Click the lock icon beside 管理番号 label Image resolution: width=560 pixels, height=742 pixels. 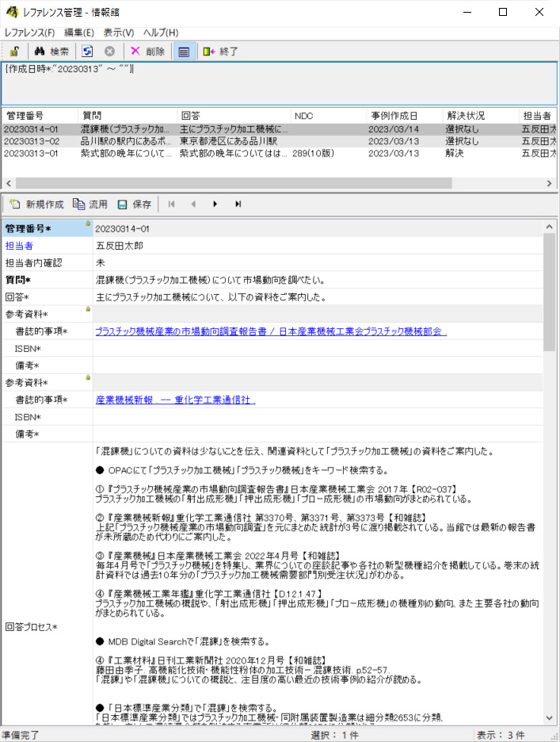[x=88, y=224]
